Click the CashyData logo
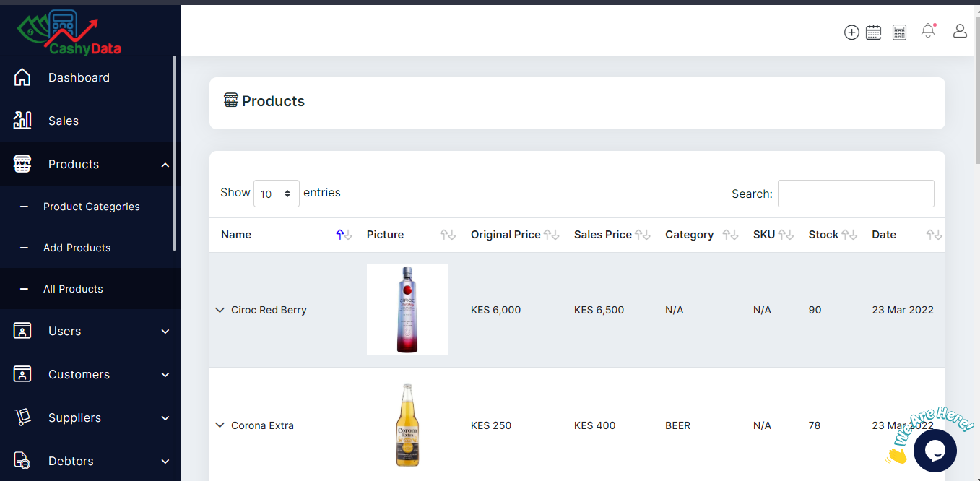980x481 pixels. 69,33
